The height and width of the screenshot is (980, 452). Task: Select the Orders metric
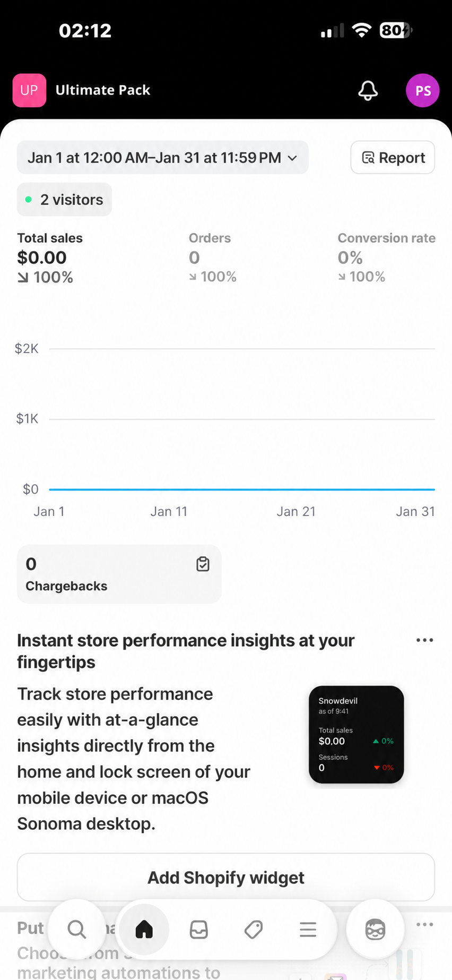point(212,257)
